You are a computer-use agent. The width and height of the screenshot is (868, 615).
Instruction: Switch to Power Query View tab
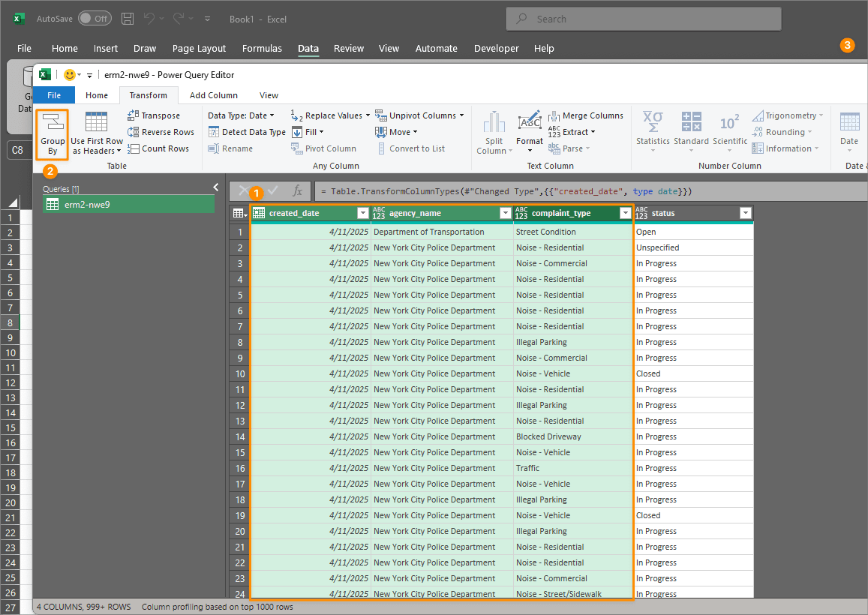coord(269,95)
